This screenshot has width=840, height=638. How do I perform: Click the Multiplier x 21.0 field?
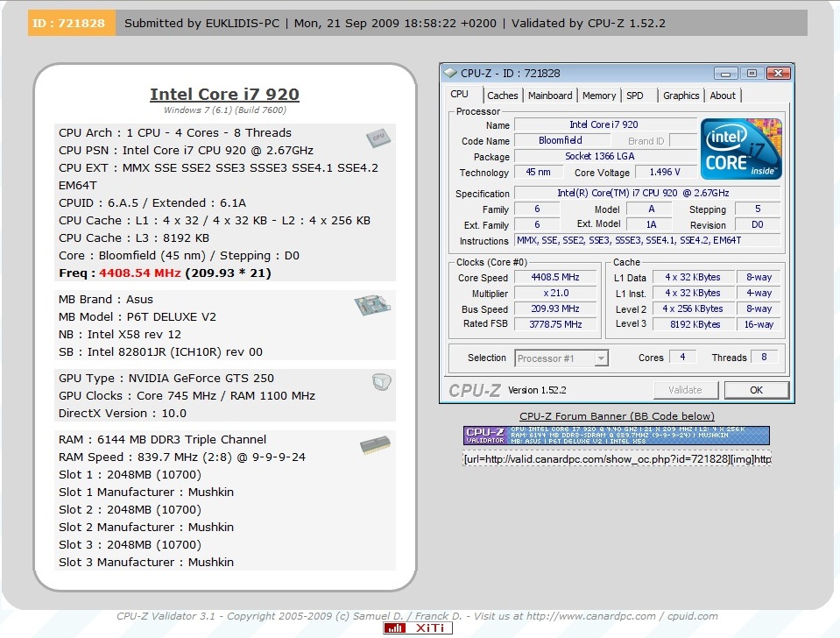(x=555, y=294)
